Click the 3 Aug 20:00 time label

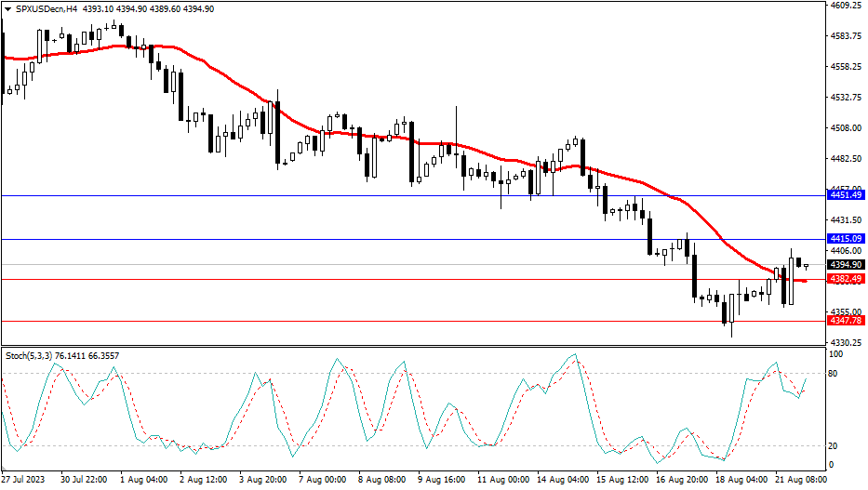(x=263, y=481)
